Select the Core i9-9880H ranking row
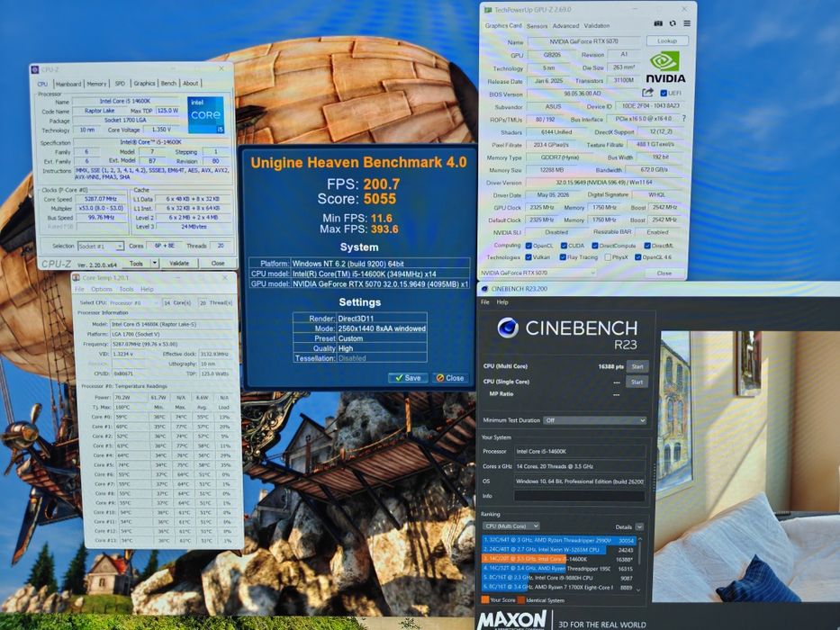 [559, 578]
